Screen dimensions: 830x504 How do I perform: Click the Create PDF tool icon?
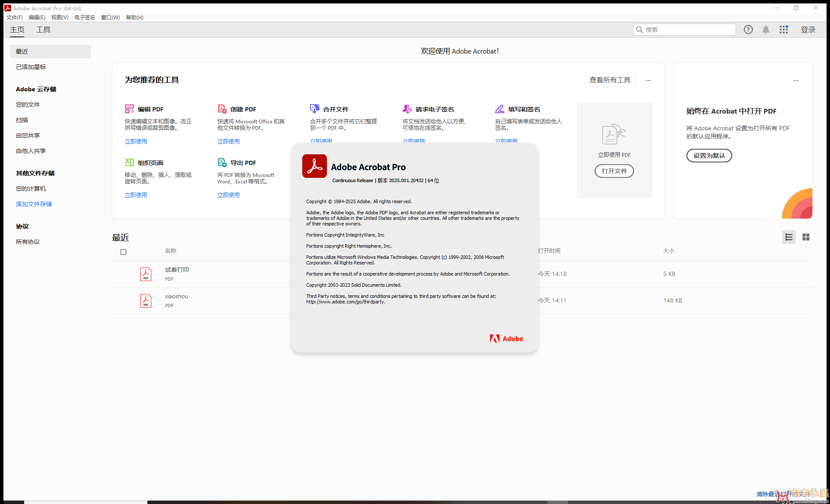coord(222,109)
